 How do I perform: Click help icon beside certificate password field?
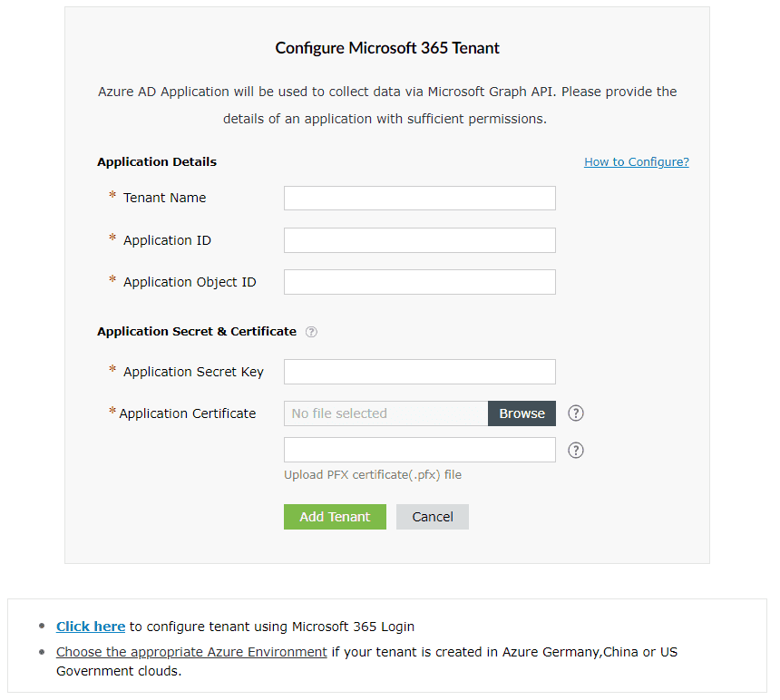point(575,451)
